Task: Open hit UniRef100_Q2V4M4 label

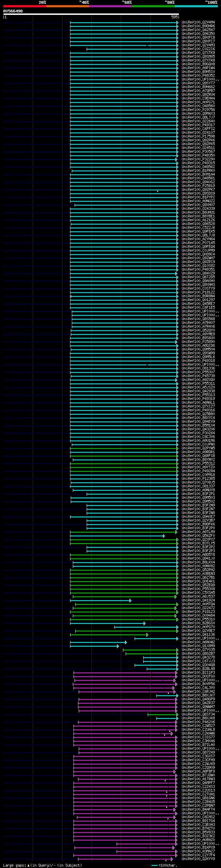Action: click(x=198, y=22)
